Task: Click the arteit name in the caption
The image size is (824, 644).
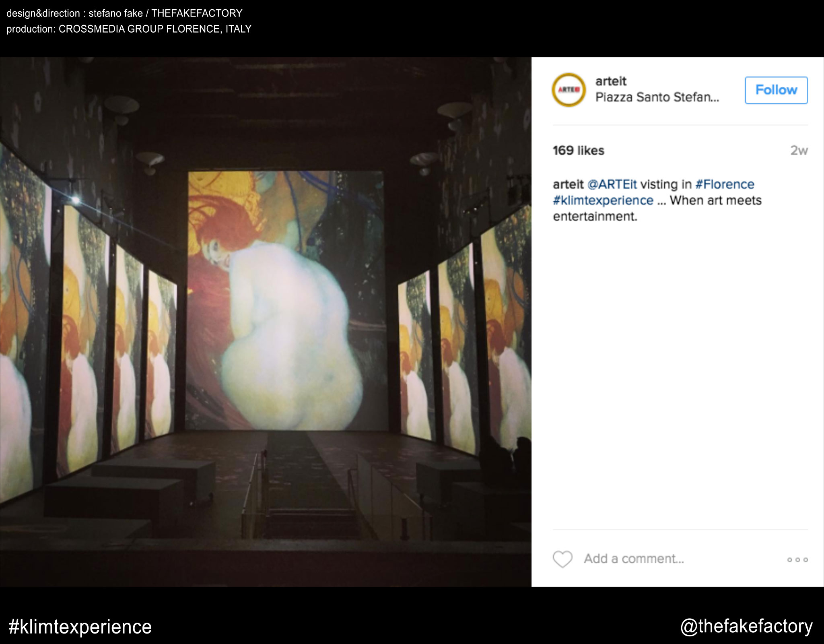Action: (568, 184)
